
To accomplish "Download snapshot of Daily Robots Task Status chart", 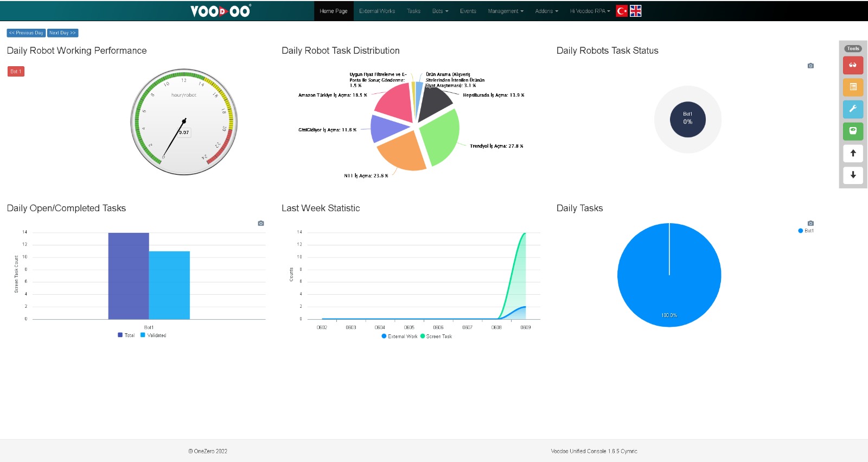I will [x=810, y=66].
